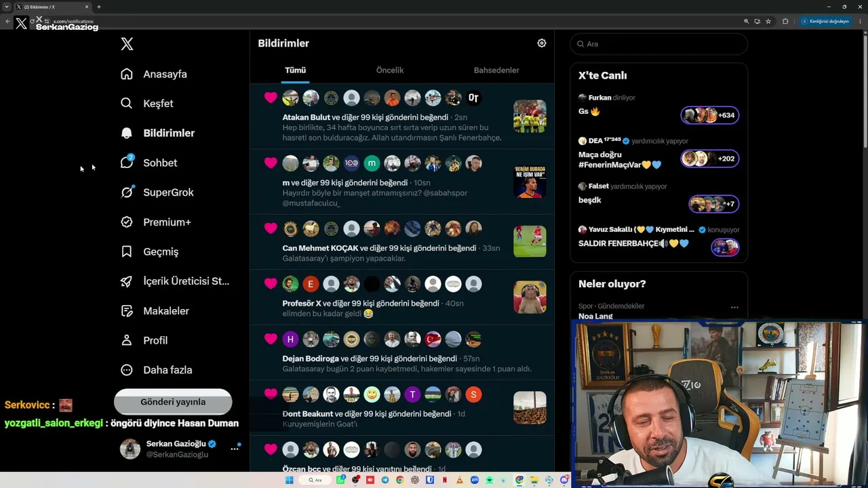Screen dimensions: 868x488
Task: Open the 'Profesör X' name link
Action: pos(302,304)
